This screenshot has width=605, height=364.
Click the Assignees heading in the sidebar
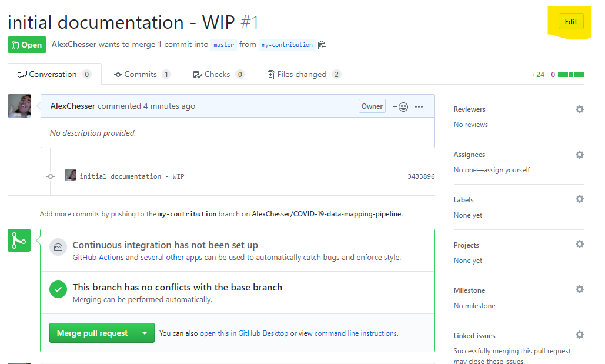pyautogui.click(x=469, y=155)
